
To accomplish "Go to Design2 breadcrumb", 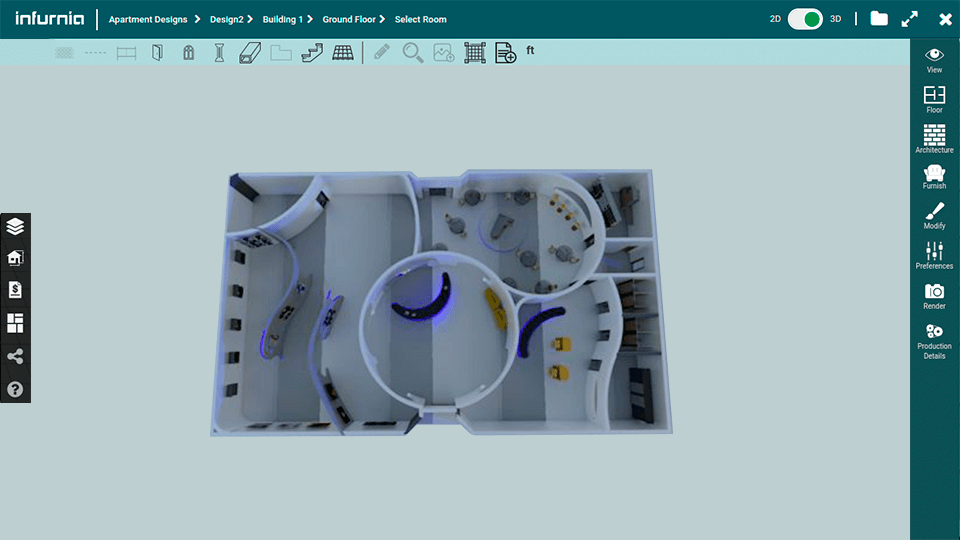I will (227, 20).
